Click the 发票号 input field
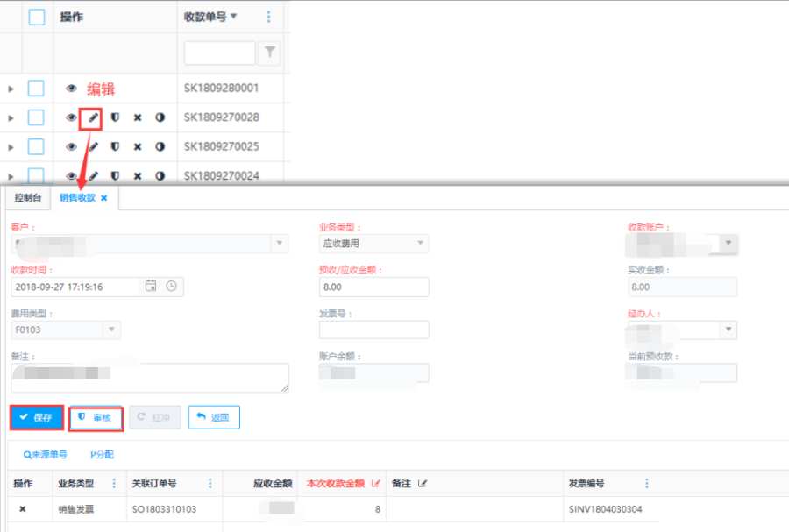This screenshot has height=532, width=789. tap(373, 330)
